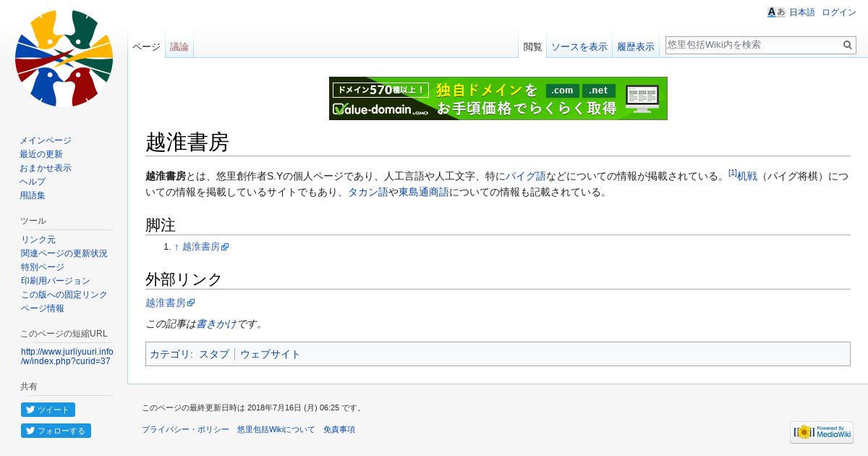Click the 書きかけ stub link
Screen dimensions: 868x456
pyautogui.click(x=216, y=324)
